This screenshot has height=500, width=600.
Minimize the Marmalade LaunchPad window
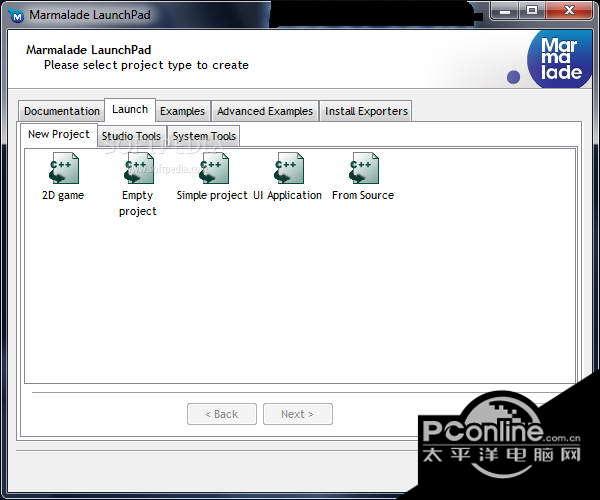coord(505,10)
